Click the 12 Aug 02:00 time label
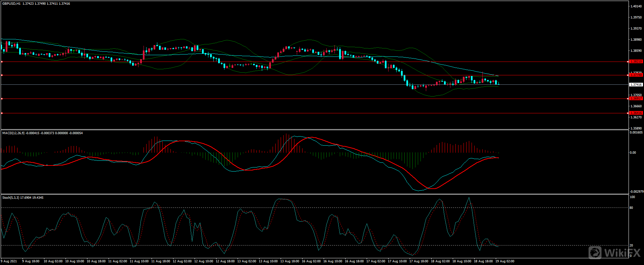Screen dimensions: 644x265 [182, 261]
